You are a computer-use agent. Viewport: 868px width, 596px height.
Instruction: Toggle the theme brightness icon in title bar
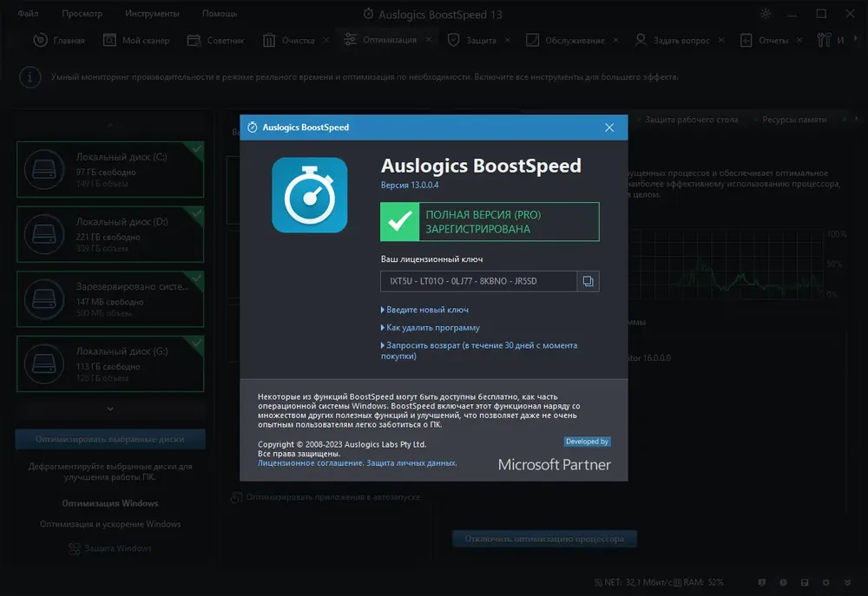tap(765, 14)
